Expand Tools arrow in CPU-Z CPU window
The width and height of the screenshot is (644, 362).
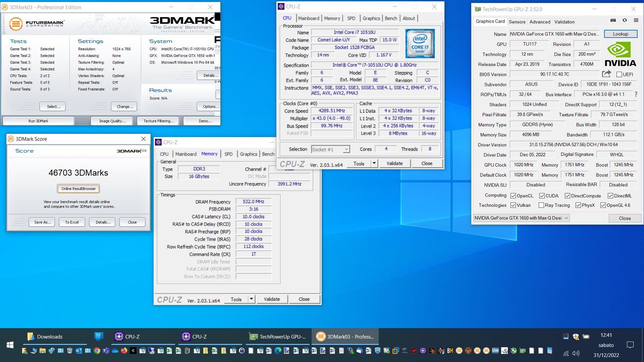[374, 163]
